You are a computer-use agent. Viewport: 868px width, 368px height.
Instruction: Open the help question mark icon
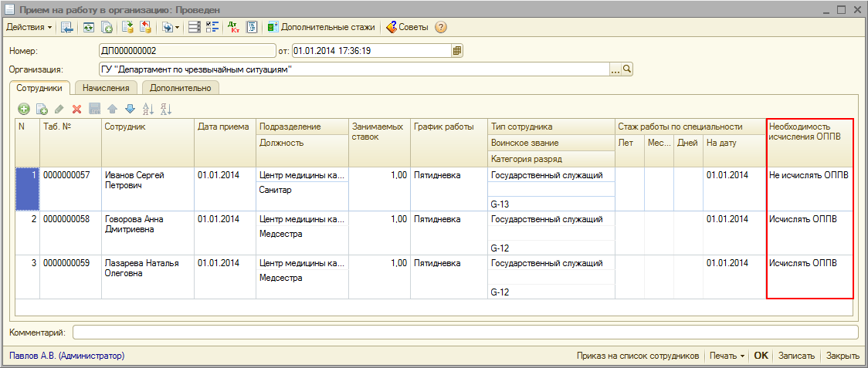pos(441,27)
